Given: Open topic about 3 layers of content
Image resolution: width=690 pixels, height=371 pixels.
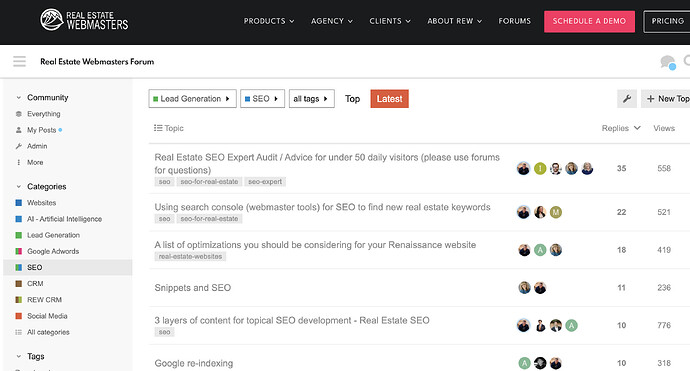Looking at the screenshot, I should (x=292, y=320).
